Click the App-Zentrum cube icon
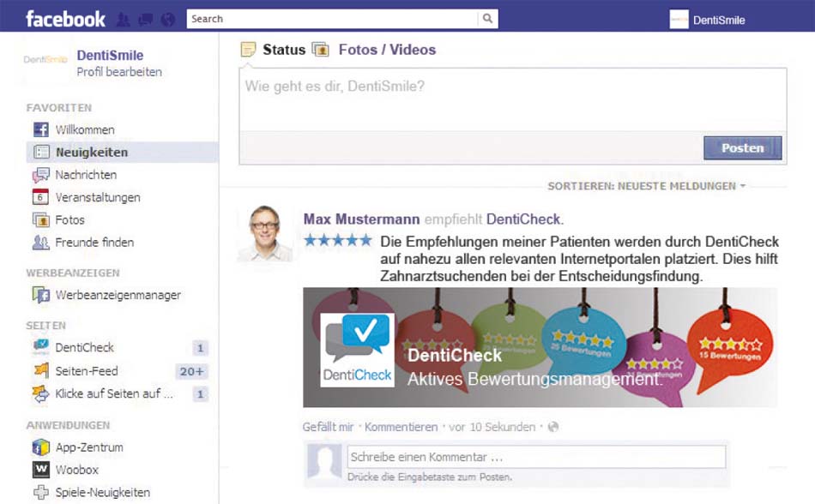The height and width of the screenshot is (504, 815). tap(41, 447)
